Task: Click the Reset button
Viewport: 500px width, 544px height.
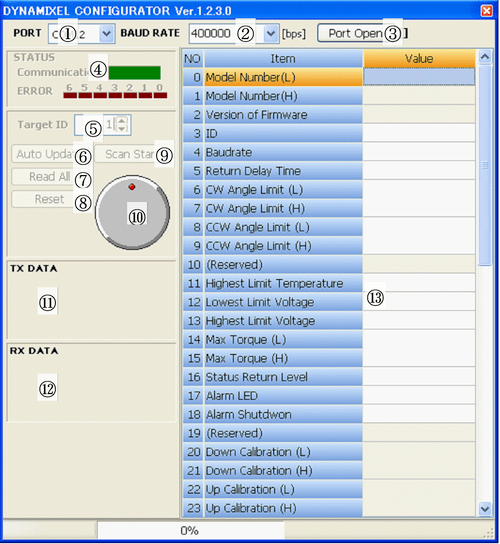Action: pos(51,199)
